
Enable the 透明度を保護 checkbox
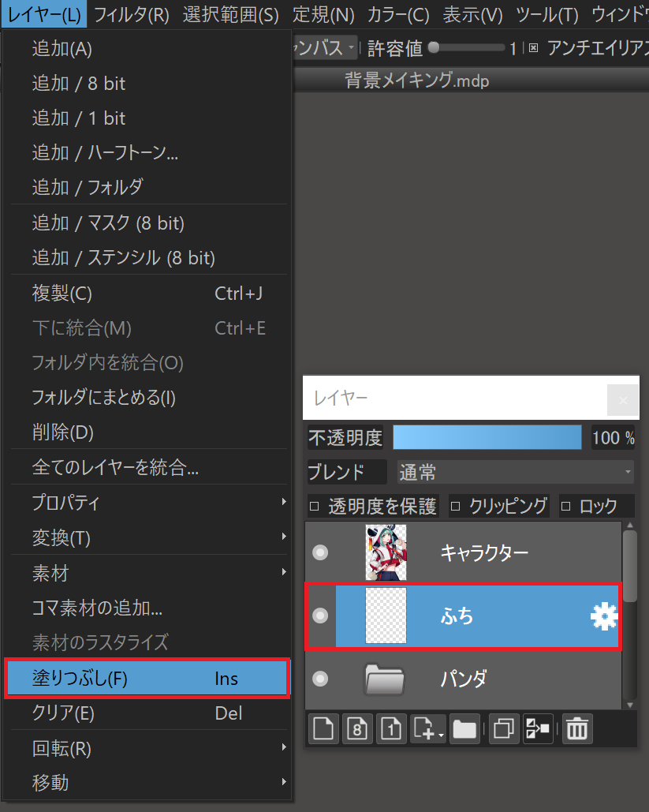[314, 506]
